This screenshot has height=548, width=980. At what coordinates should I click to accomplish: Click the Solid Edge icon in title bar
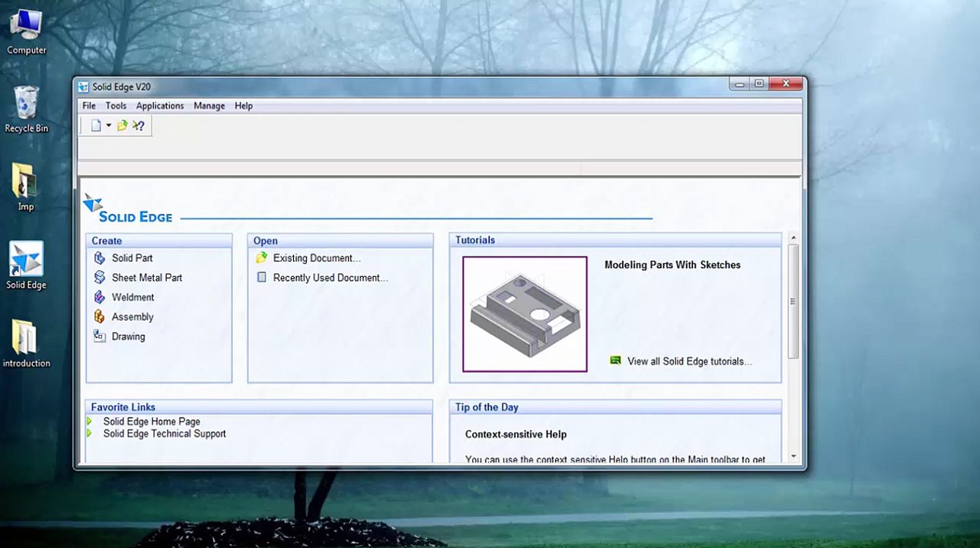[x=83, y=87]
